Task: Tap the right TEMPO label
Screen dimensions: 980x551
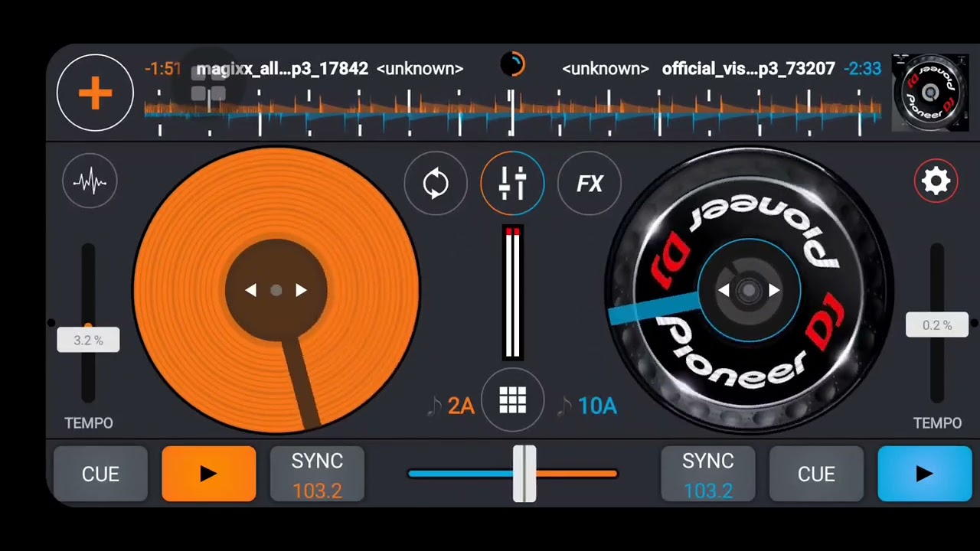Action: point(937,423)
